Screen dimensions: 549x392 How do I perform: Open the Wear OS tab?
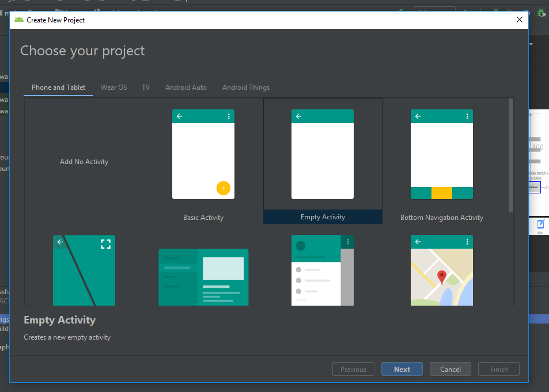coord(114,87)
